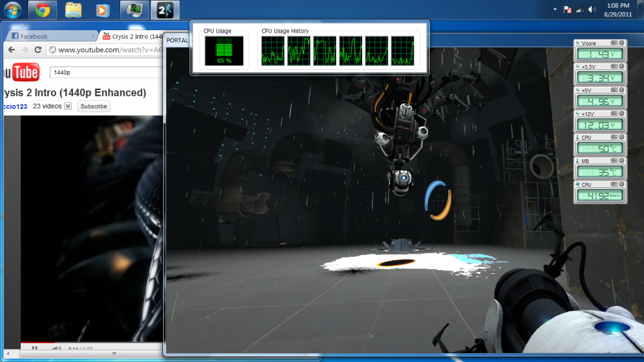Click the MB 35°C temperature readout
The height and width of the screenshot is (362, 644).
[600, 172]
